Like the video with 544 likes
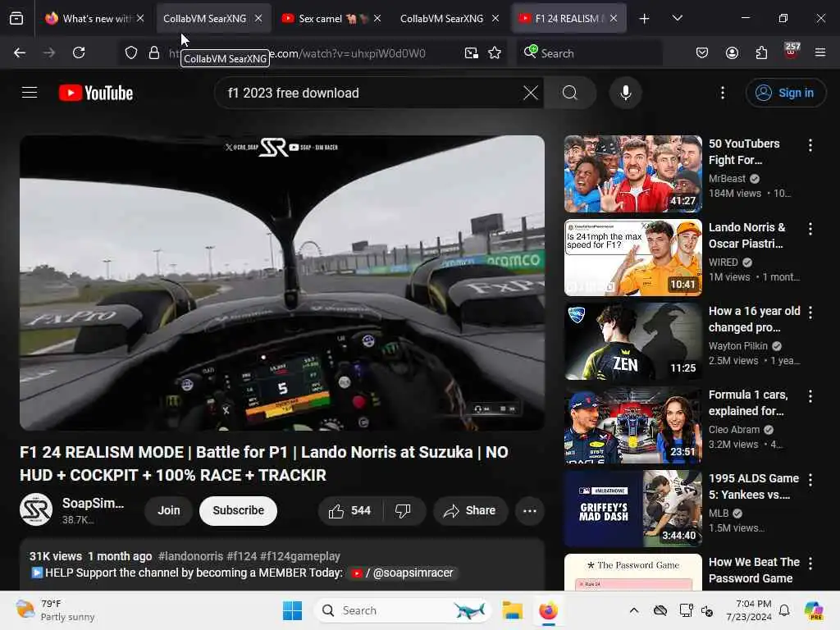 350,510
